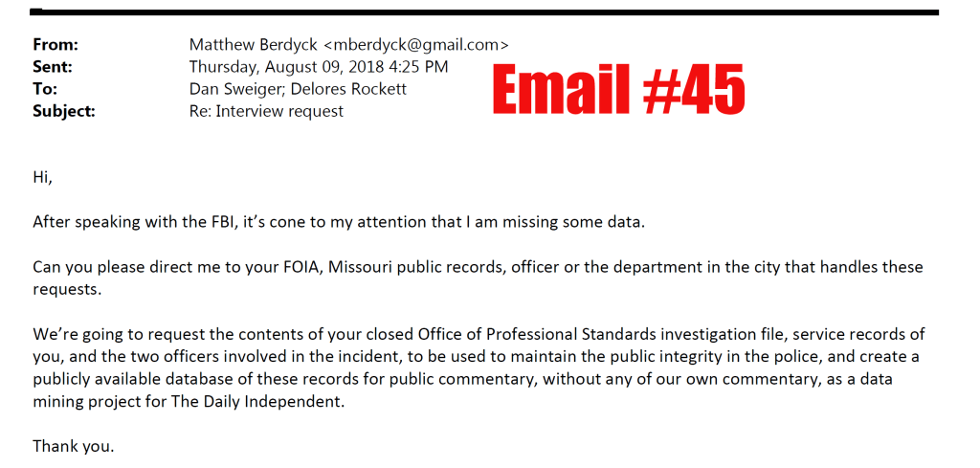
Task: Click the "Sent:" header label
Action: click(53, 67)
